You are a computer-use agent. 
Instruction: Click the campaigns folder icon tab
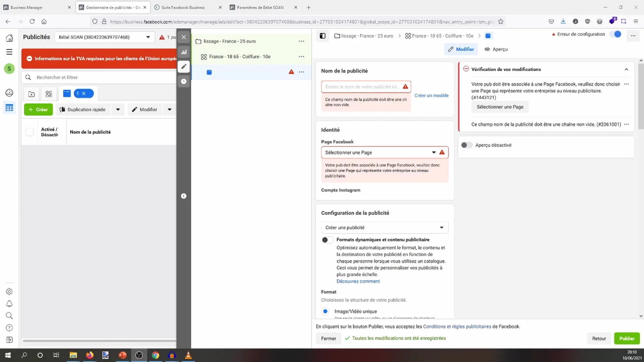click(x=31, y=94)
